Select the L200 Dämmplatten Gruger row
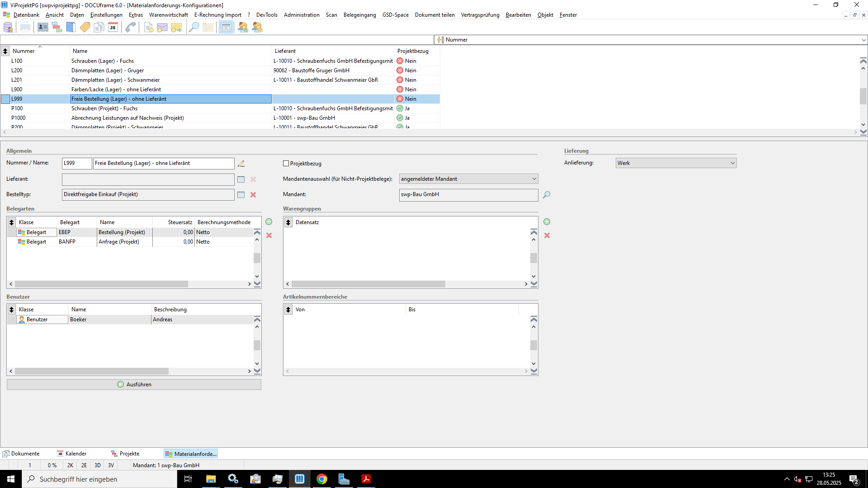 coord(220,70)
